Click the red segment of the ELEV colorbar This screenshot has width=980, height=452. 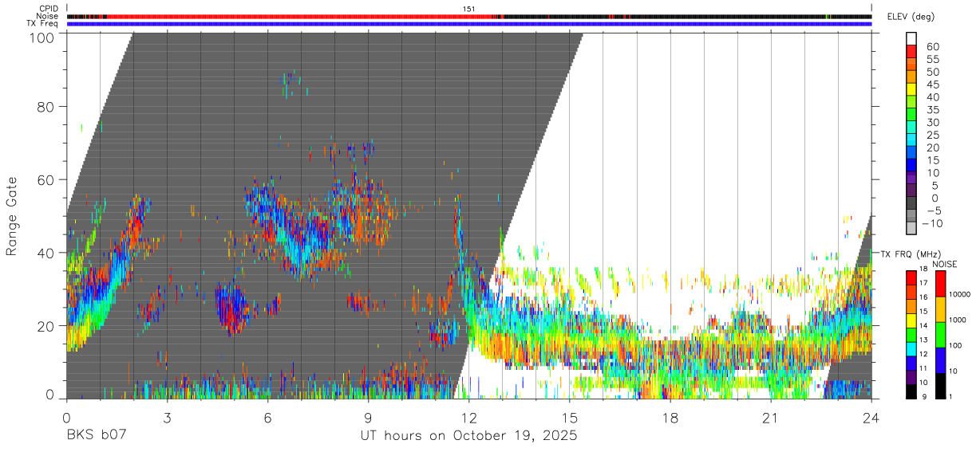pyautogui.click(x=911, y=51)
